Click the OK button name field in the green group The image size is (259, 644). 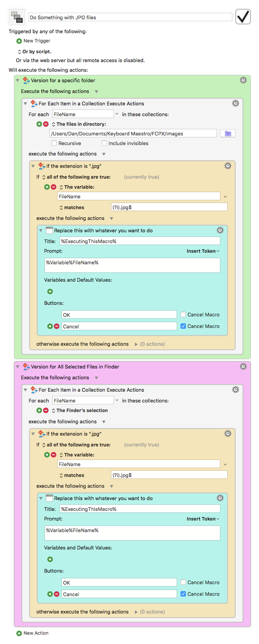pos(119,315)
